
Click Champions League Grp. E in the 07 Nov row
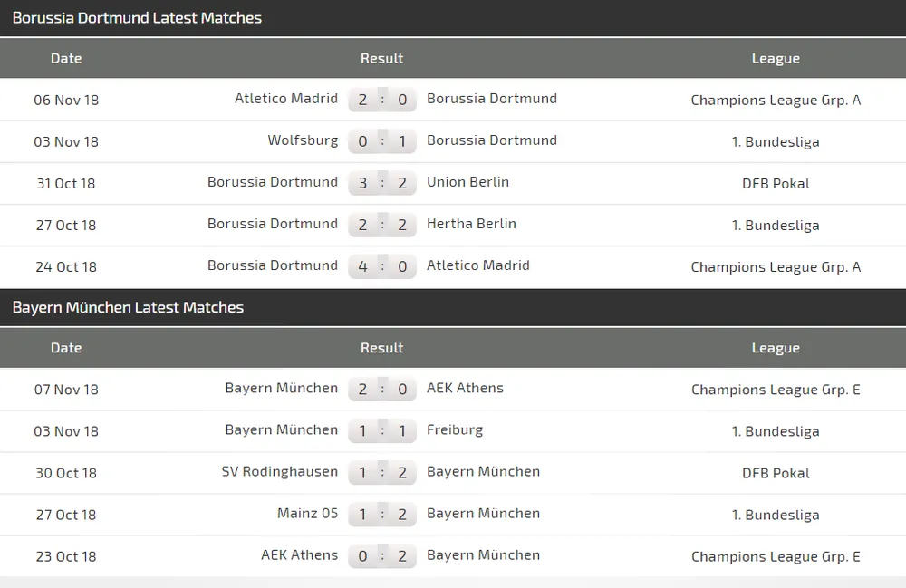pos(776,390)
